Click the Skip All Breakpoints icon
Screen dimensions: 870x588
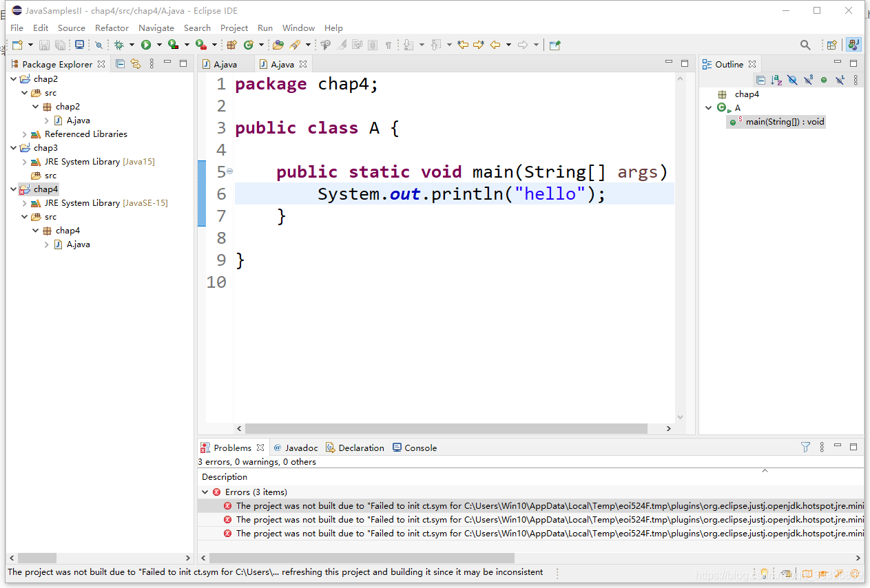[x=99, y=45]
